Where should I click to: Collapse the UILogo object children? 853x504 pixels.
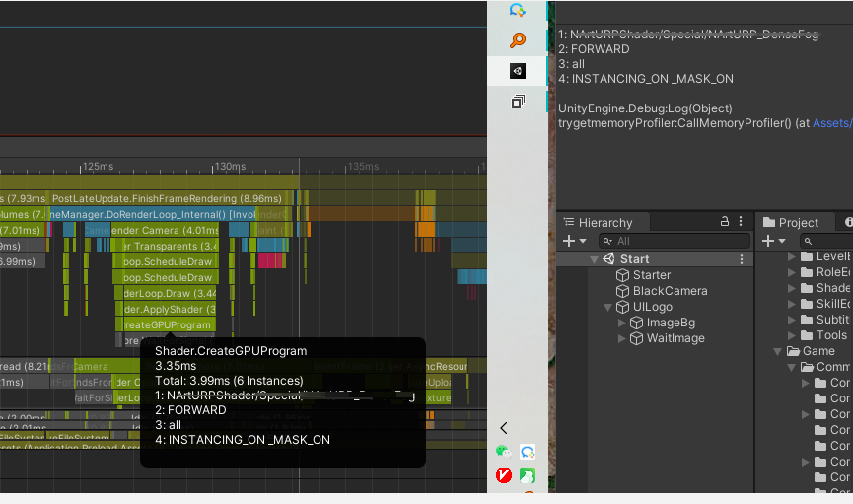point(608,307)
